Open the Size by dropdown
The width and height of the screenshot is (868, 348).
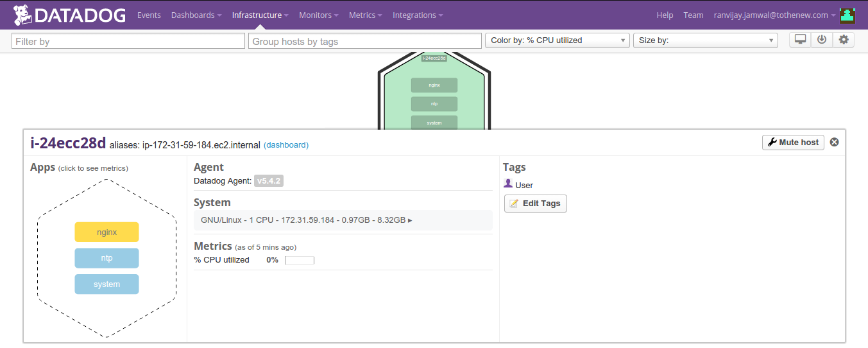[x=706, y=40]
